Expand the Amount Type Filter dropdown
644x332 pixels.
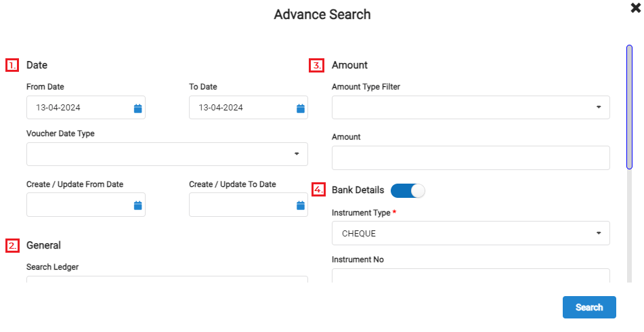pos(471,107)
